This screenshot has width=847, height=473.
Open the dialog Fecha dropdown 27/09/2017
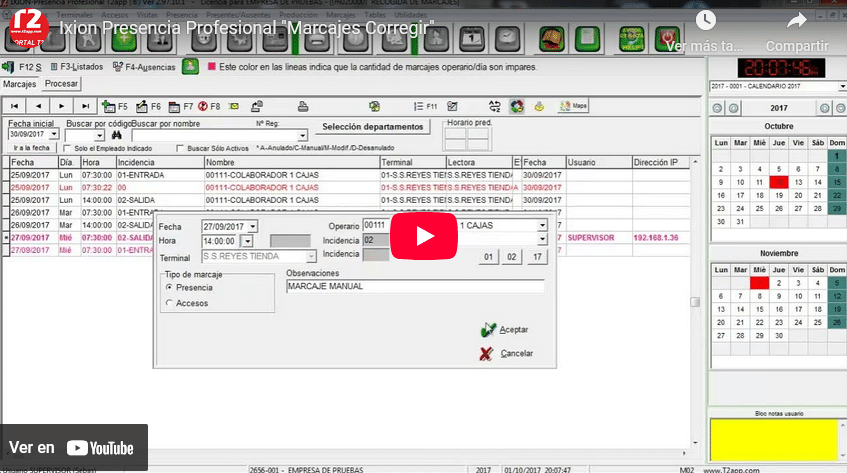point(253,226)
